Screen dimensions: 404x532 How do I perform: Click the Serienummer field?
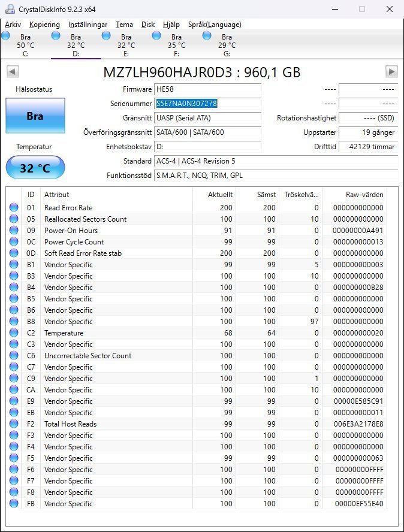tap(208, 103)
